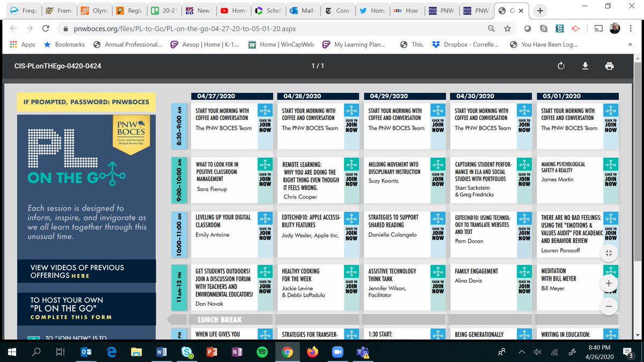Open Dropbox Correlle bookmark
The width and height of the screenshot is (644, 362).
[465, 45]
